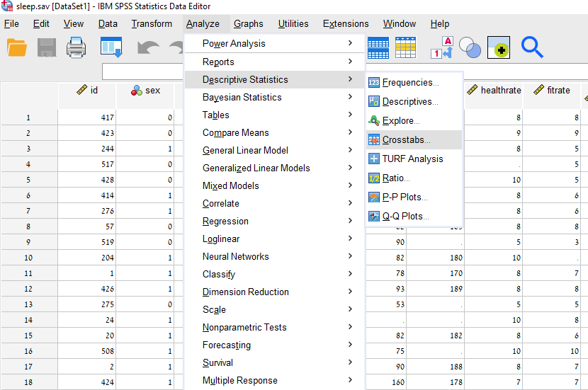Select Crosstabs from the submenu

click(x=406, y=140)
